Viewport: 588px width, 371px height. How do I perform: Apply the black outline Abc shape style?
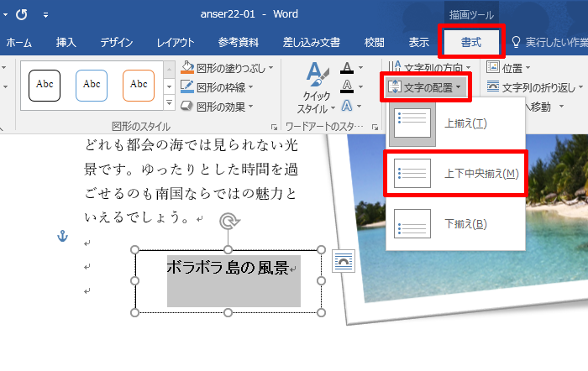45,85
